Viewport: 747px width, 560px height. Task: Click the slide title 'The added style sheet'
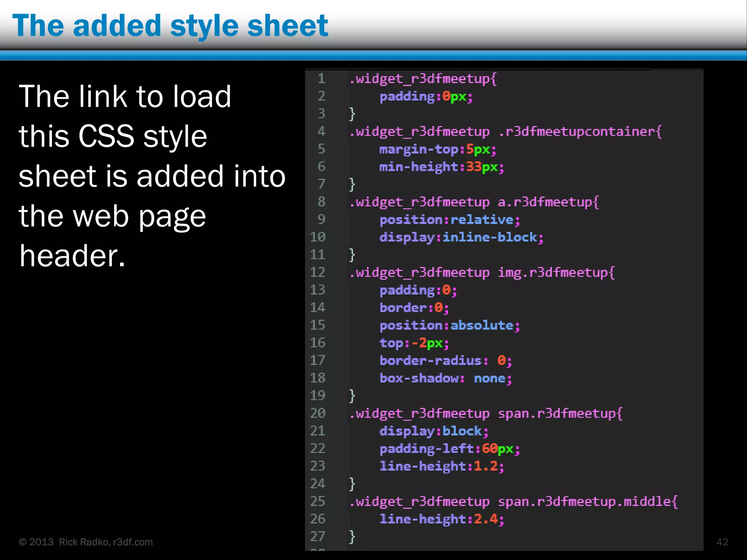coord(170,26)
